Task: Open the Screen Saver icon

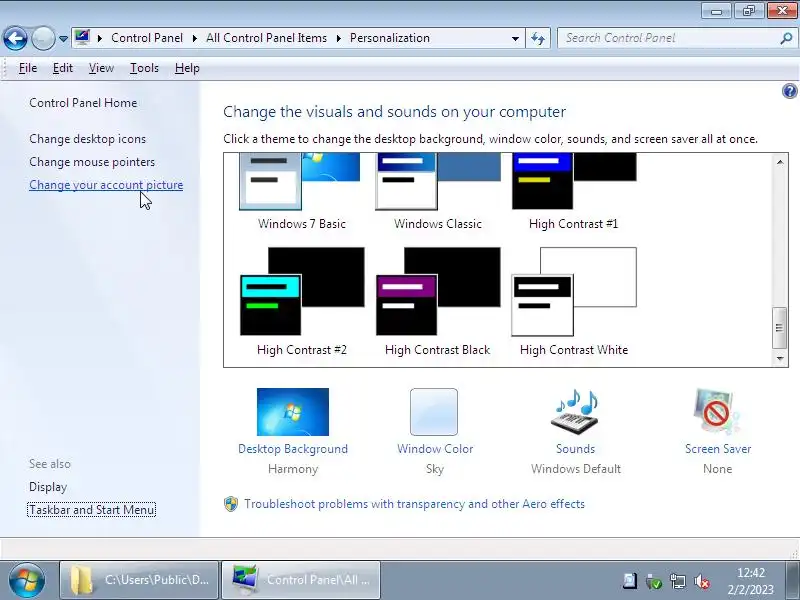Action: coord(717,412)
